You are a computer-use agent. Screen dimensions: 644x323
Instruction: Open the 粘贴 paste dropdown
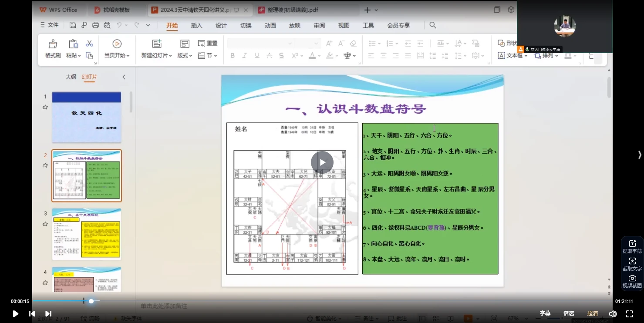click(73, 55)
